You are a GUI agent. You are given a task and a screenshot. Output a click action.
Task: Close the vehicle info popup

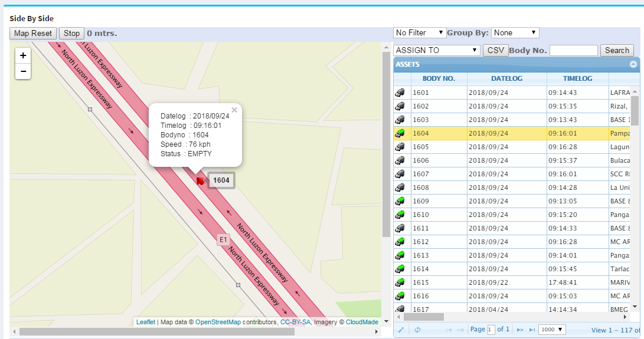point(234,110)
